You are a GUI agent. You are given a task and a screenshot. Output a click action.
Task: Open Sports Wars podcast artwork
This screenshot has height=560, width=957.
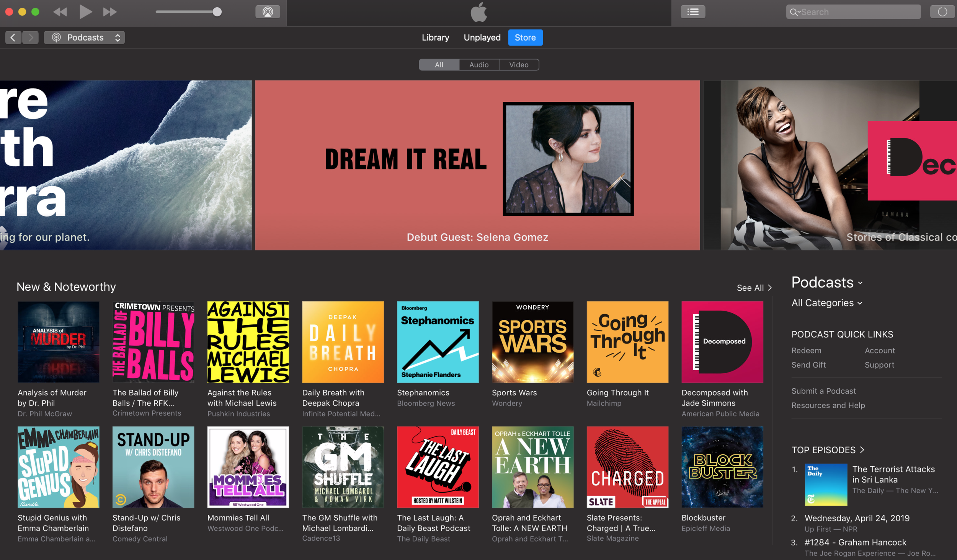[532, 342]
